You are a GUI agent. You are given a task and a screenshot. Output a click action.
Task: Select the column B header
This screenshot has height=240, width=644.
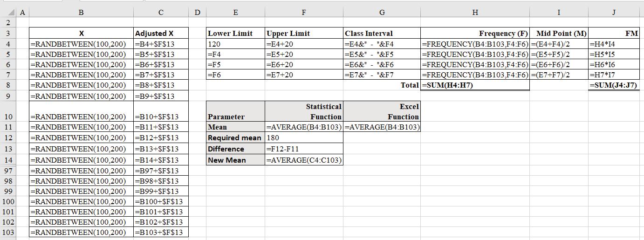[x=81, y=13]
